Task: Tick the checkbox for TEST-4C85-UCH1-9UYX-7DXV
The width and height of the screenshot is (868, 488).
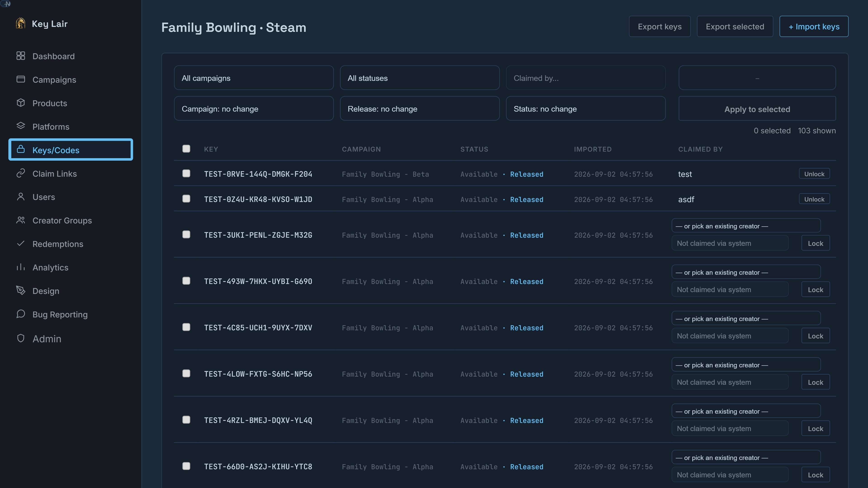Action: (186, 327)
